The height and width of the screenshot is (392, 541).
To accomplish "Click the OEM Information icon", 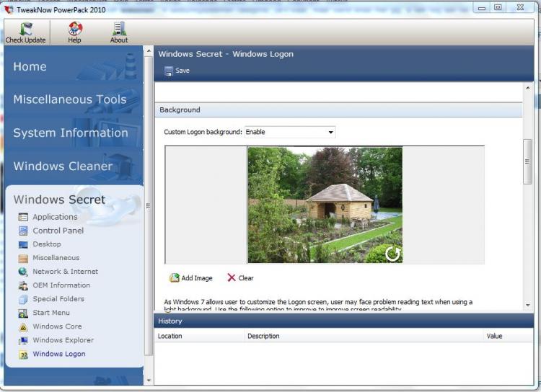I will point(23,285).
